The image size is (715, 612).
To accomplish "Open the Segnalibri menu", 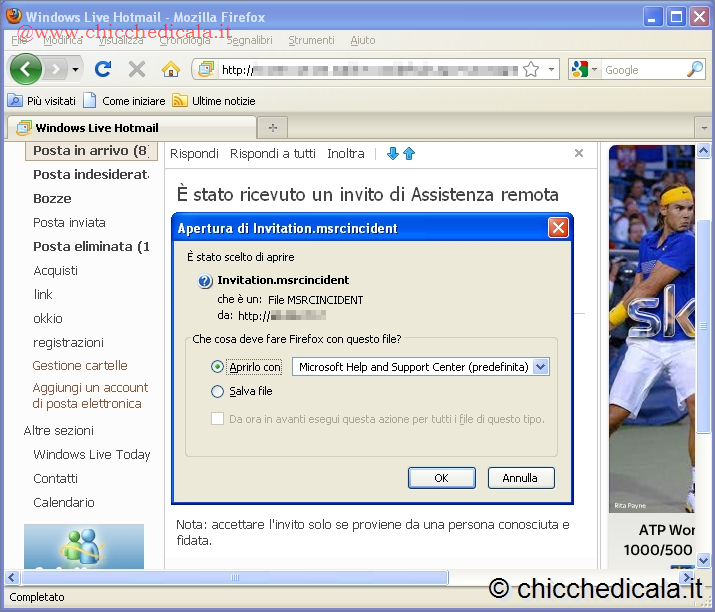I will tap(249, 40).
